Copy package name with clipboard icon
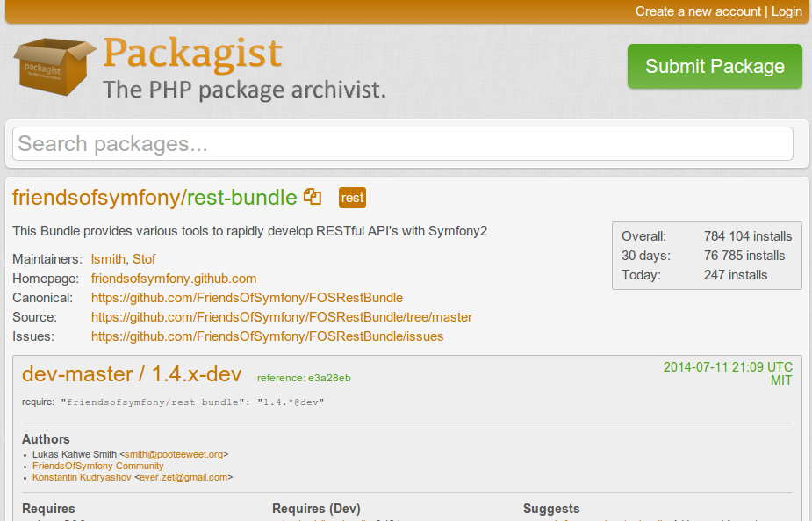The image size is (812, 521). 313,197
